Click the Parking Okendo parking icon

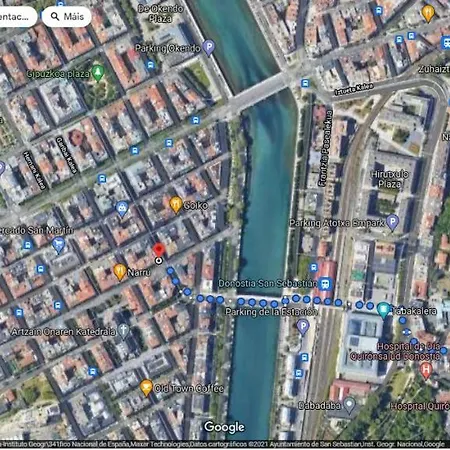(209, 47)
